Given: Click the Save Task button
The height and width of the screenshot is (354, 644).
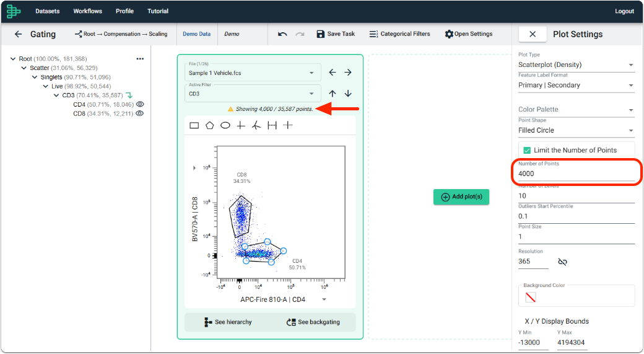Looking at the screenshot, I should pyautogui.click(x=336, y=34).
